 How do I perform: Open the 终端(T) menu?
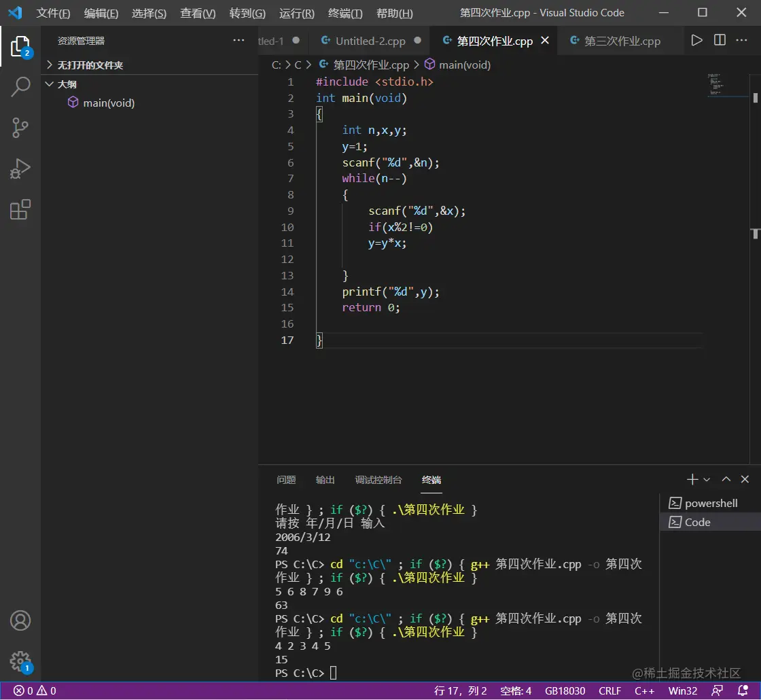pyautogui.click(x=345, y=14)
